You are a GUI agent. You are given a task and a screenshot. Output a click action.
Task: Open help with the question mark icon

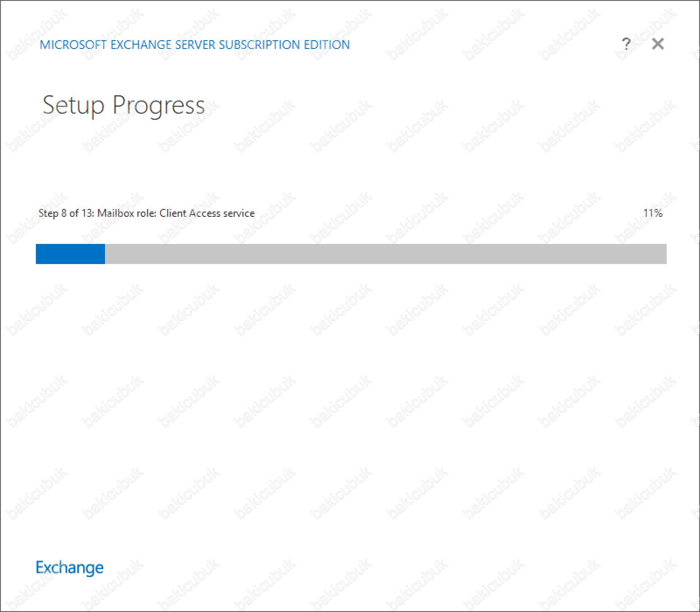tap(626, 44)
